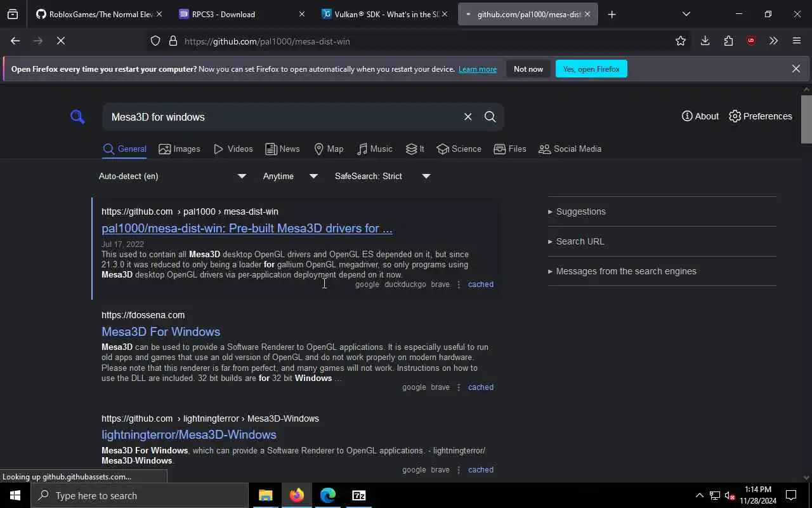The height and width of the screenshot is (508, 812).
Task: Open uBlock Origin extension icon
Action: pos(751,41)
